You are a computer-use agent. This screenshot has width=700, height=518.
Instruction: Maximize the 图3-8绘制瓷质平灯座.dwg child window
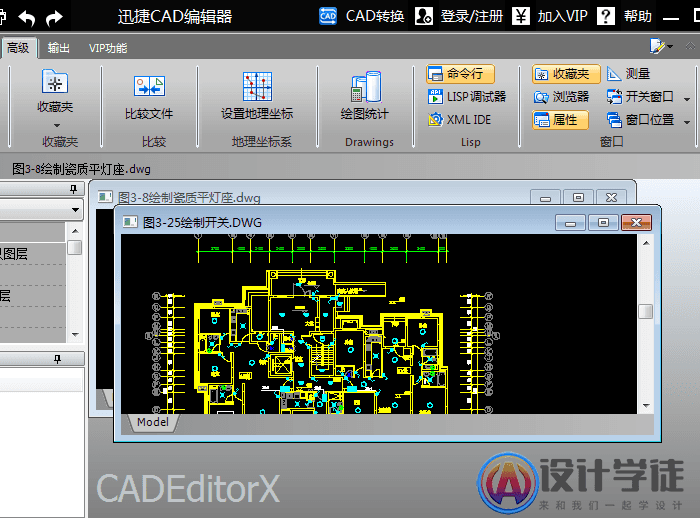coord(578,198)
